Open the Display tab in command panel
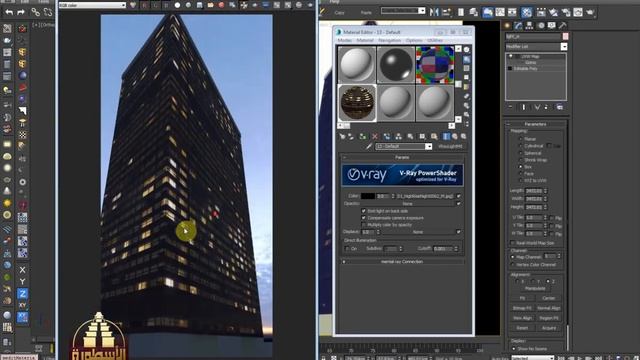The height and width of the screenshot is (360, 640). click(552, 25)
